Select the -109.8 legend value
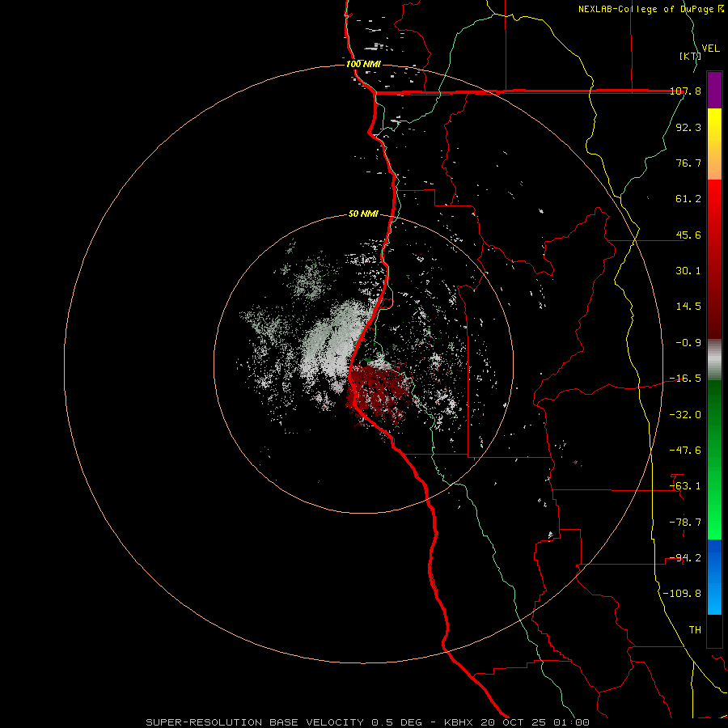The height and width of the screenshot is (728, 728). coord(682,594)
